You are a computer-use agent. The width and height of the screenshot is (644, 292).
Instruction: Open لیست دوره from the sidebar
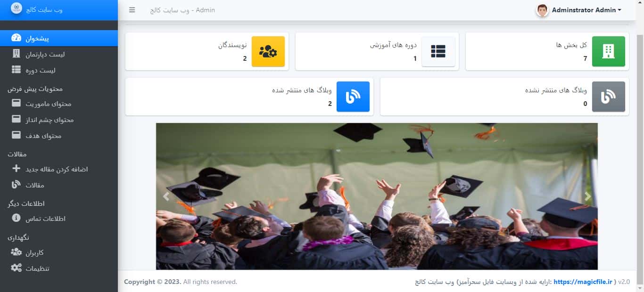point(59,70)
